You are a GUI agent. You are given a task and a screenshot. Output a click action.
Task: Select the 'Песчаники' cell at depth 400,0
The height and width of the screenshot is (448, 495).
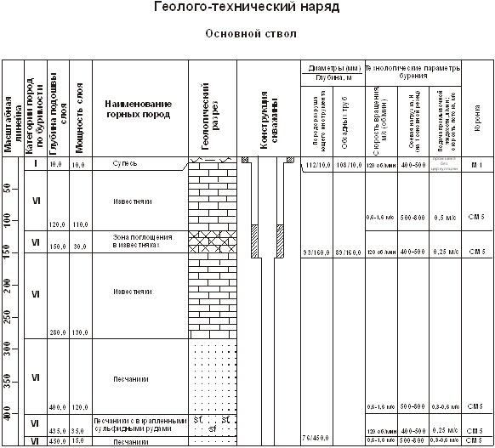131,379
